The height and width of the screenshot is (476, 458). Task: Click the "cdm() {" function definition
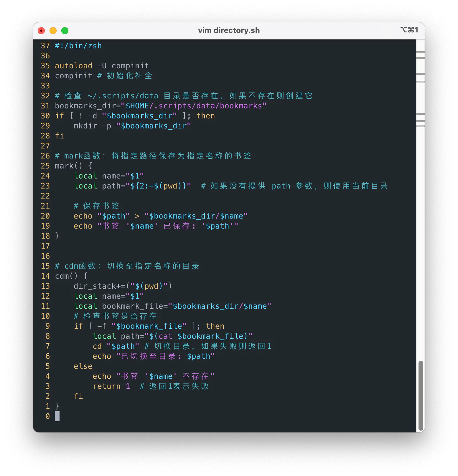pos(71,276)
